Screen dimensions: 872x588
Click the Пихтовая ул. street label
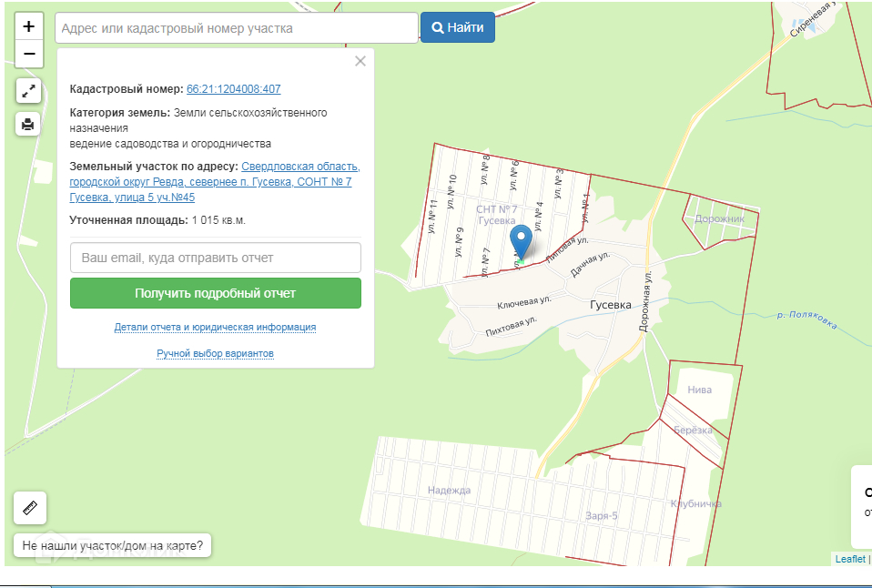pyautogui.click(x=511, y=327)
